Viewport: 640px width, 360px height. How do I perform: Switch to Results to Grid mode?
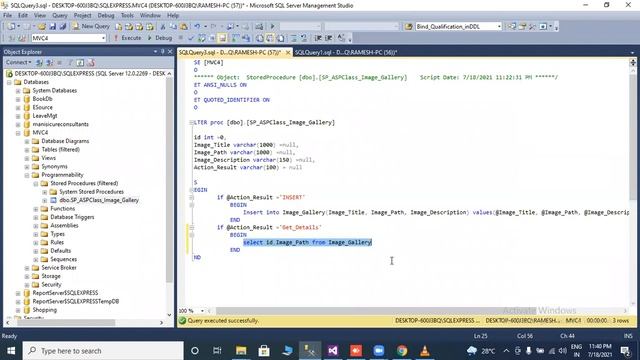(x=270, y=38)
